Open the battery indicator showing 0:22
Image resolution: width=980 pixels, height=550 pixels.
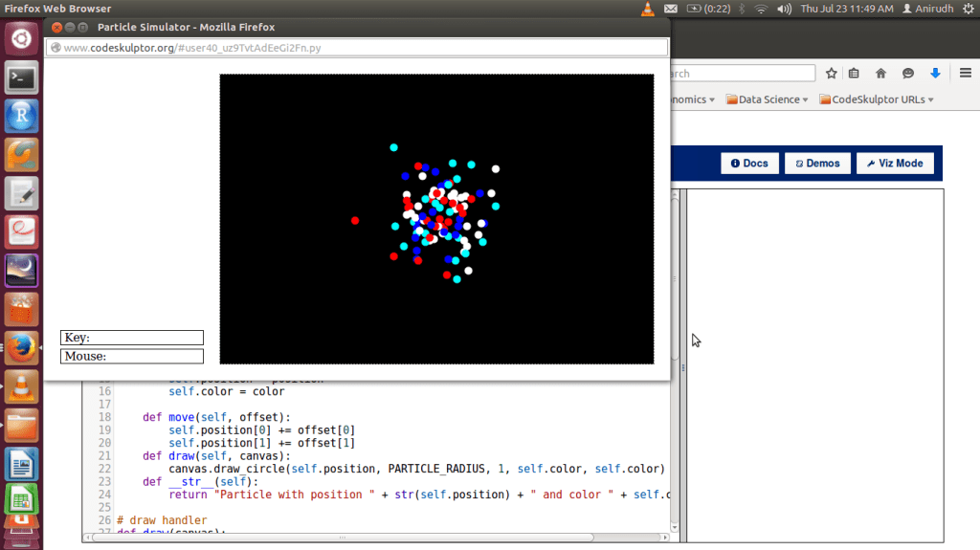click(x=708, y=9)
